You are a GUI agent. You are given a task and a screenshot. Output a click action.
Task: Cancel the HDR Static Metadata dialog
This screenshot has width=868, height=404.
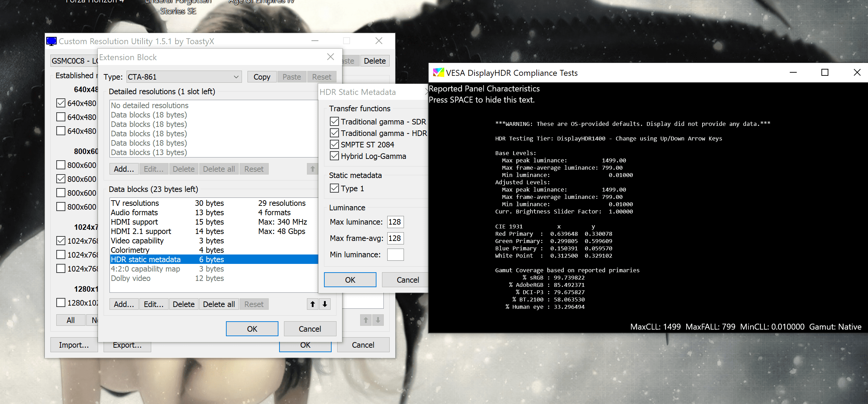[405, 280]
